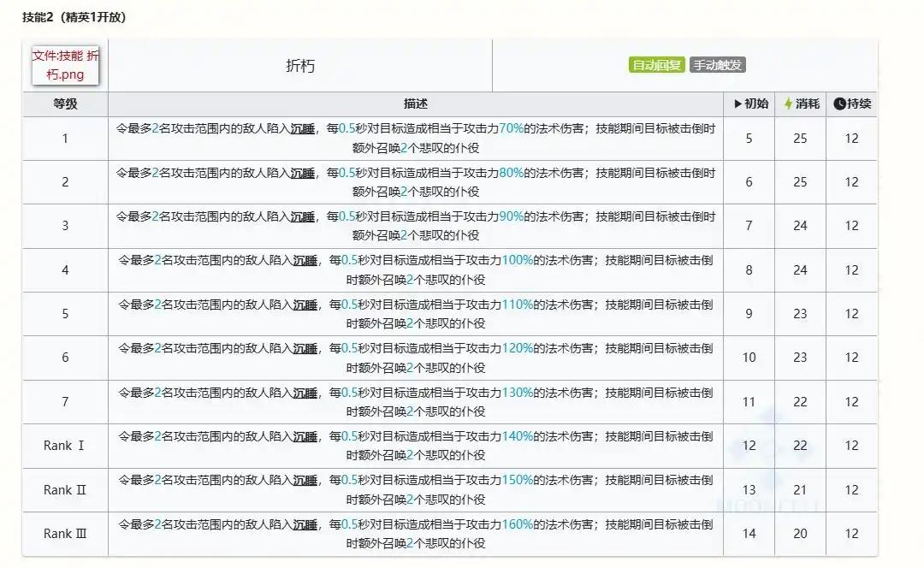This screenshot has height=568, width=924.
Task: Click the triangle icon beside 初始 header
Action: coord(738,104)
